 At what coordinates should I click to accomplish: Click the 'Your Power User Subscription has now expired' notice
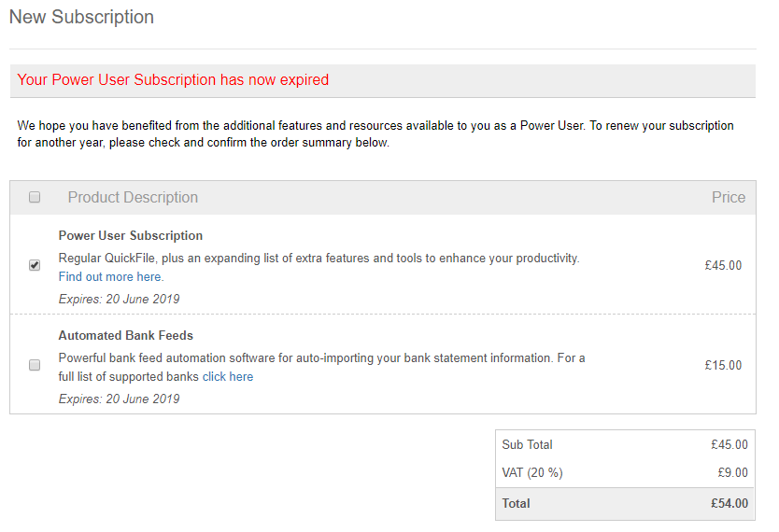point(173,80)
